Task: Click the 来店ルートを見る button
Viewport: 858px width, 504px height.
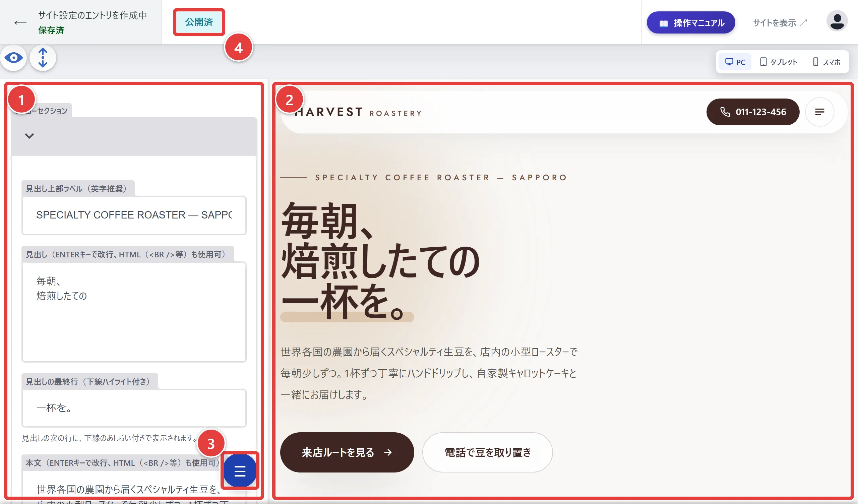Action: pos(347,452)
